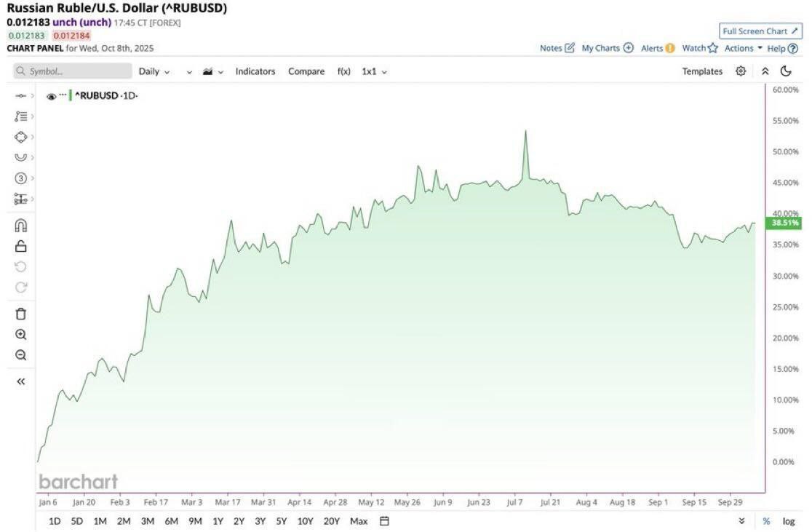Image resolution: width=812 pixels, height=532 pixels.
Task: Delete drawings with the trash icon
Action: [20, 314]
